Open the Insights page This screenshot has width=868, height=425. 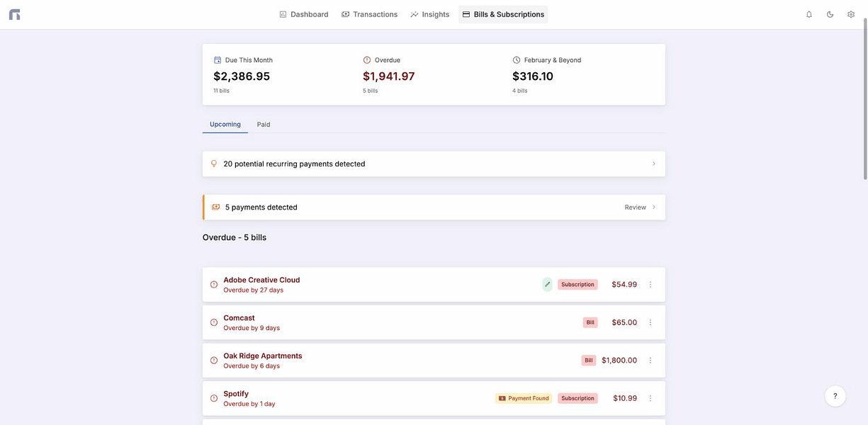[x=429, y=14]
